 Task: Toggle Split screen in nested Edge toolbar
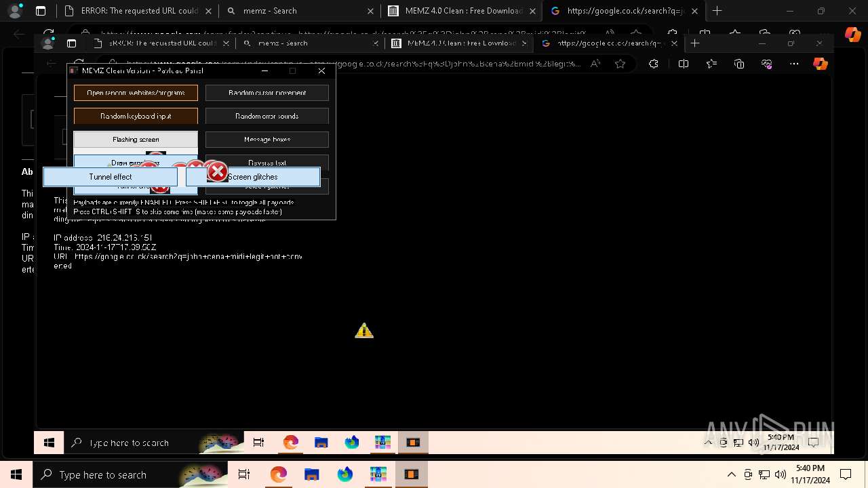pos(684,64)
